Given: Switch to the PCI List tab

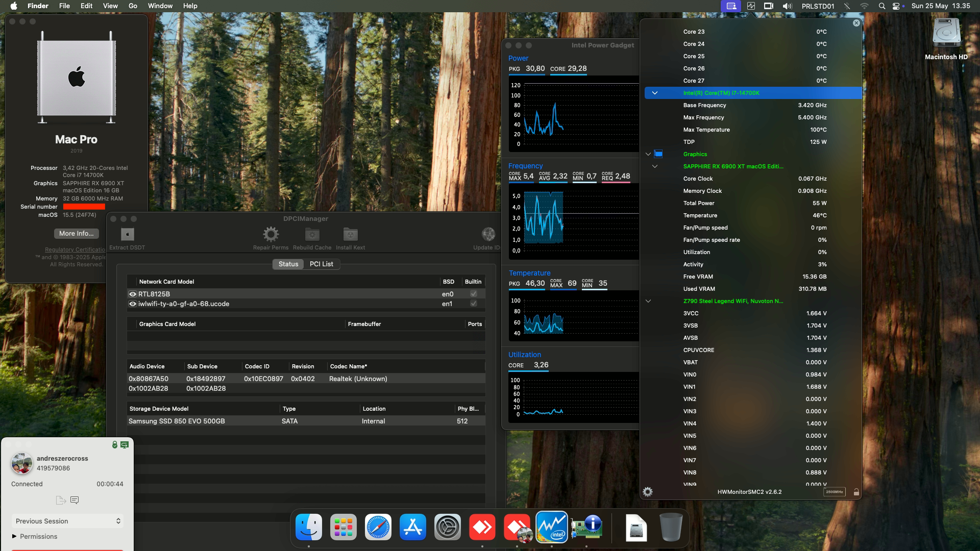Looking at the screenshot, I should (321, 264).
